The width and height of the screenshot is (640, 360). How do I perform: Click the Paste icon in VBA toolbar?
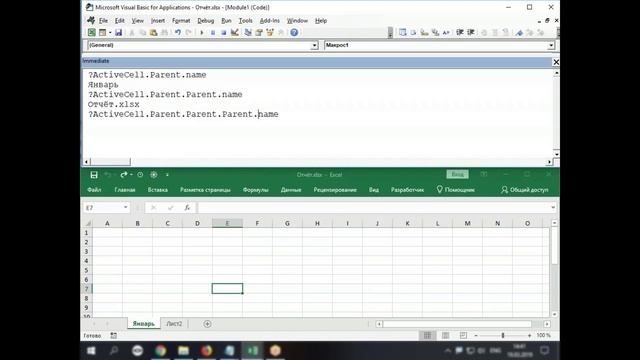pyautogui.click(x=153, y=33)
